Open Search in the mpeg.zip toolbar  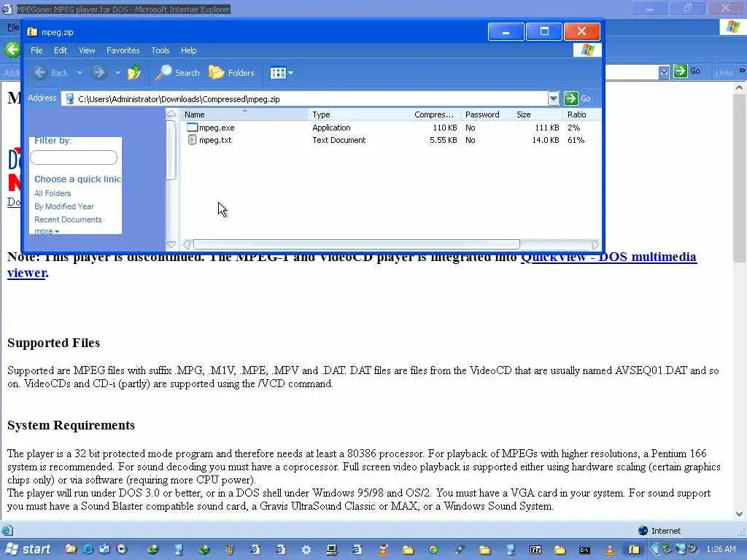click(x=178, y=73)
